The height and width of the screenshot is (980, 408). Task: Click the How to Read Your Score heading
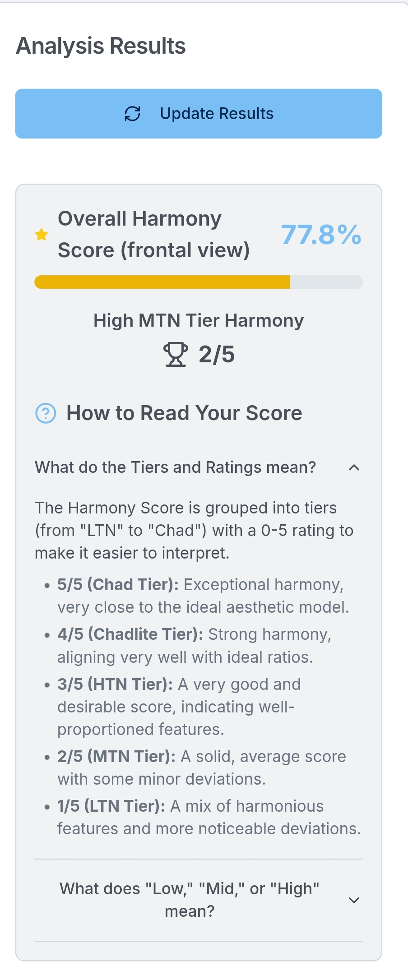[184, 413]
